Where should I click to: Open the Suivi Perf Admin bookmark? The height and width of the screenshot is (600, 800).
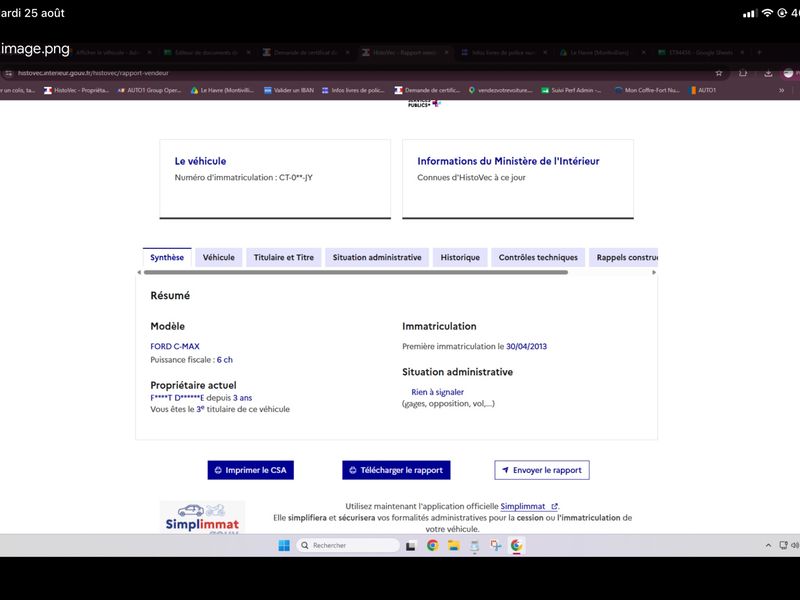(571, 90)
